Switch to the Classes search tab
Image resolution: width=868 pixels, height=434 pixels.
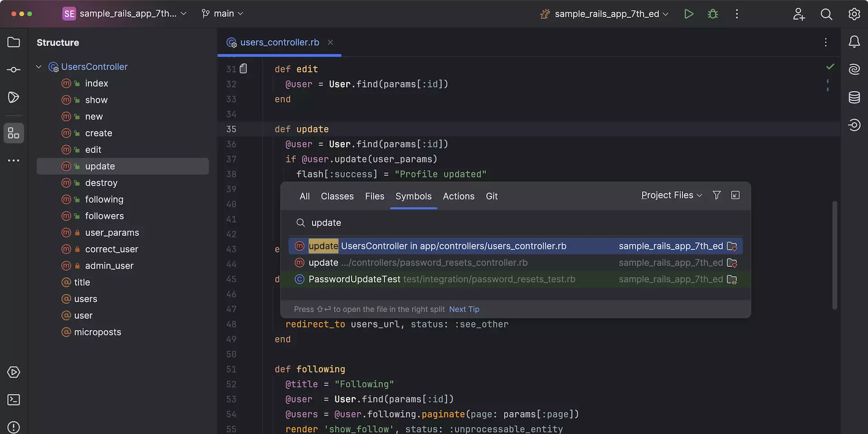[337, 196]
